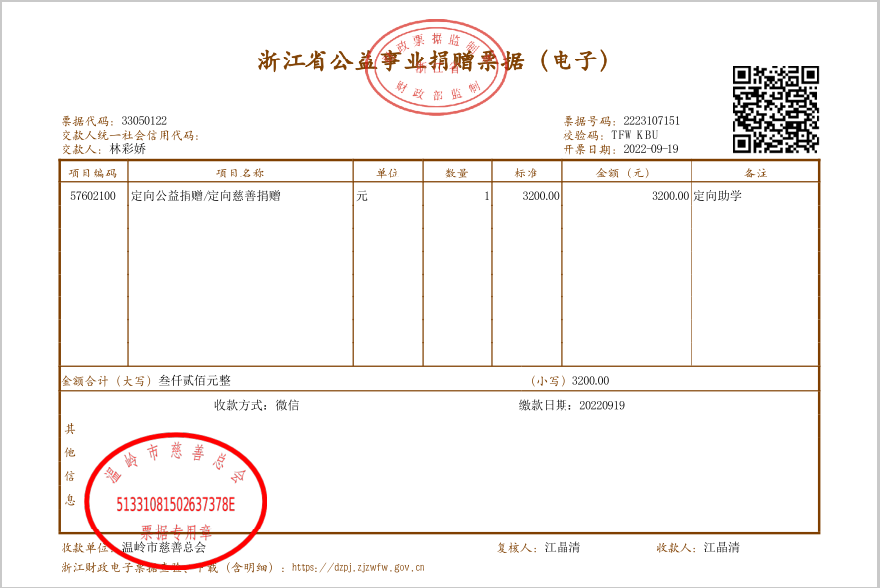Select the 开票日期 value 2022-09-19

[651, 149]
